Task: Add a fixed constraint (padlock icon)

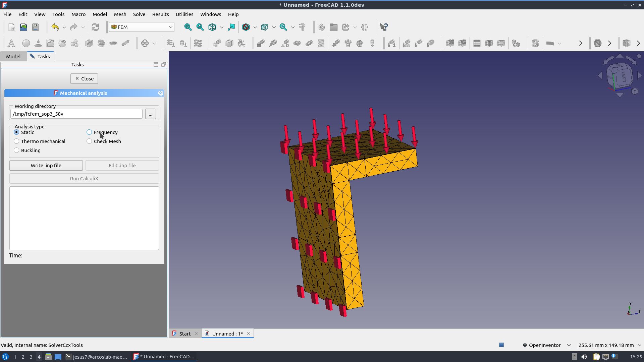Action: coord(261,43)
